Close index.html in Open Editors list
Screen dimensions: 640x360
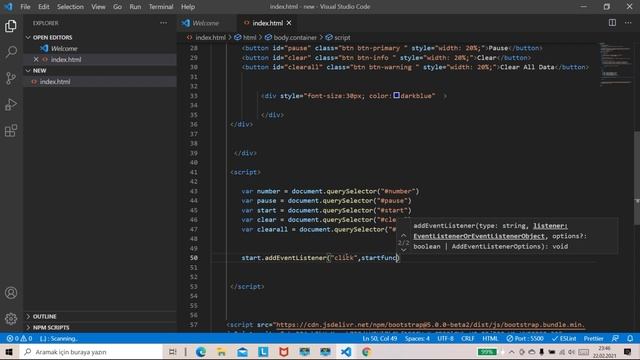tap(36, 59)
